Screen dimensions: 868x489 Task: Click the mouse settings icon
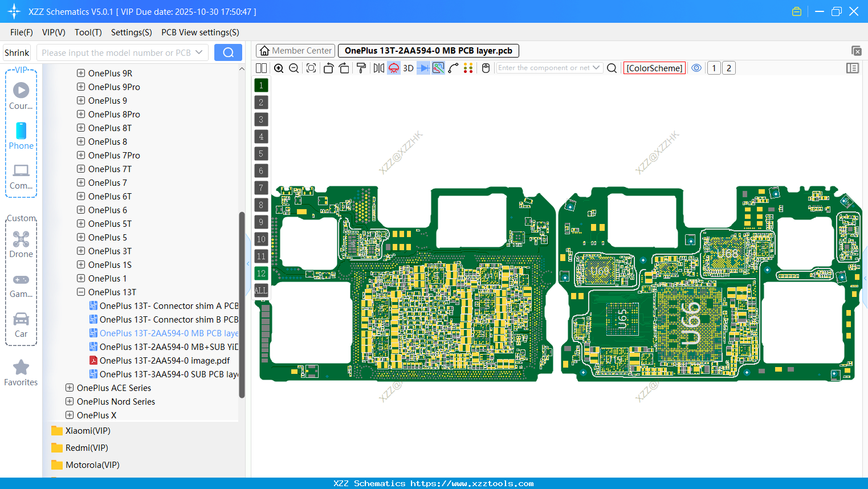click(x=486, y=68)
